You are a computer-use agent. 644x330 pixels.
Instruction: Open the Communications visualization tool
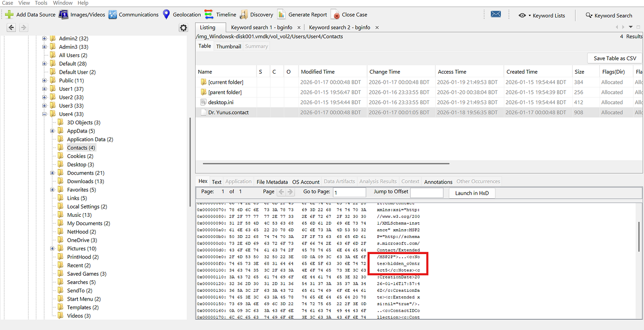coord(113,15)
